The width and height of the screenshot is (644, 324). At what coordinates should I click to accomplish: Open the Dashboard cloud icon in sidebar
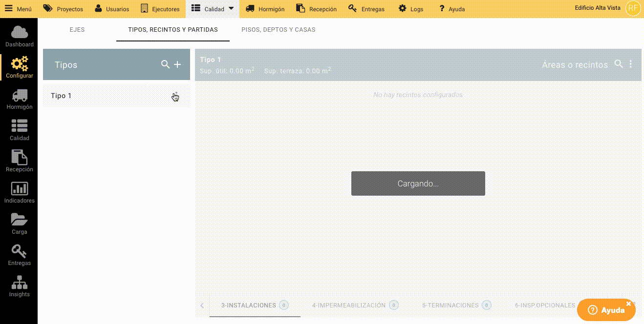tap(19, 33)
